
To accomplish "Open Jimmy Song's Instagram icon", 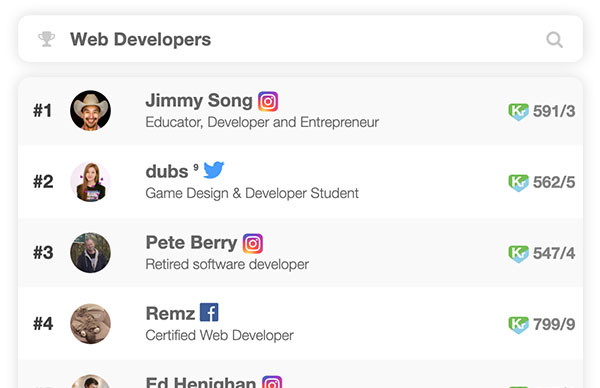I will pos(268,101).
